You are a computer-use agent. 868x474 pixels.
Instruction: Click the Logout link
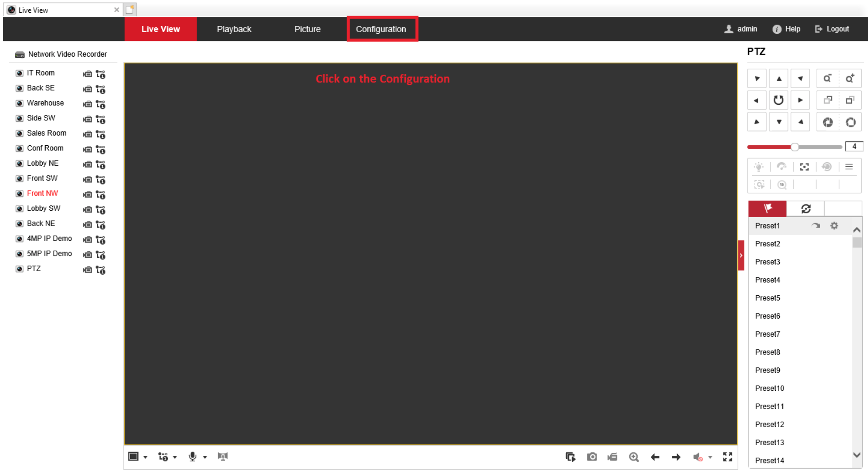[832, 29]
